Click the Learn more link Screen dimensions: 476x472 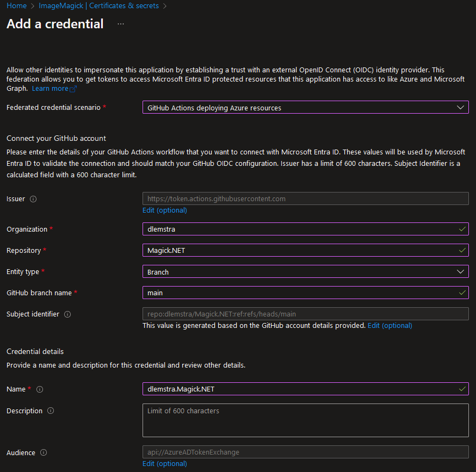(x=50, y=88)
